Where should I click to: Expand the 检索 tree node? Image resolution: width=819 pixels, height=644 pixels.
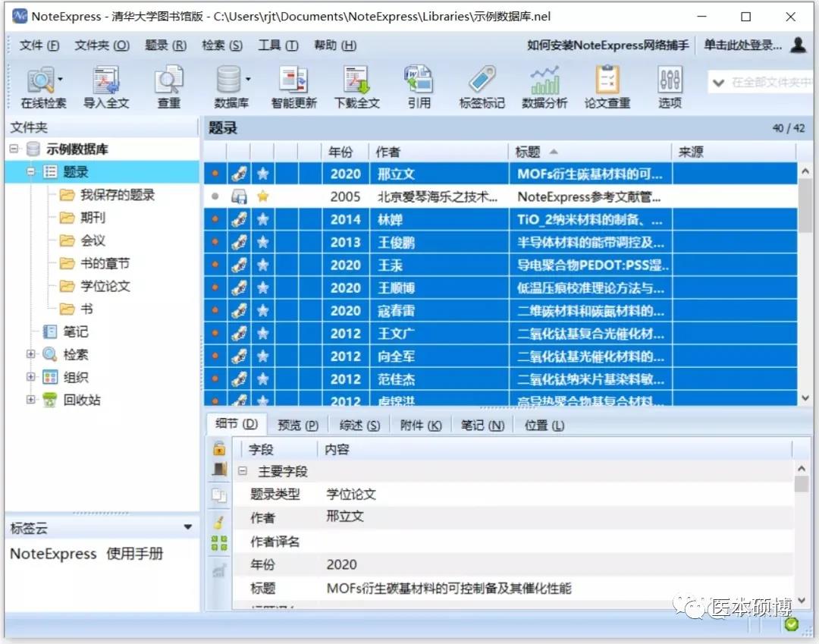pyautogui.click(x=31, y=354)
